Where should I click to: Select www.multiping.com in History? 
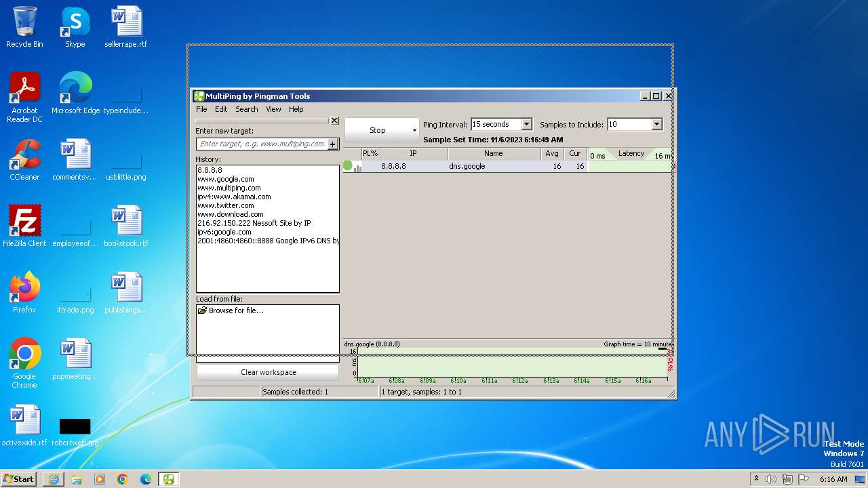(229, 188)
